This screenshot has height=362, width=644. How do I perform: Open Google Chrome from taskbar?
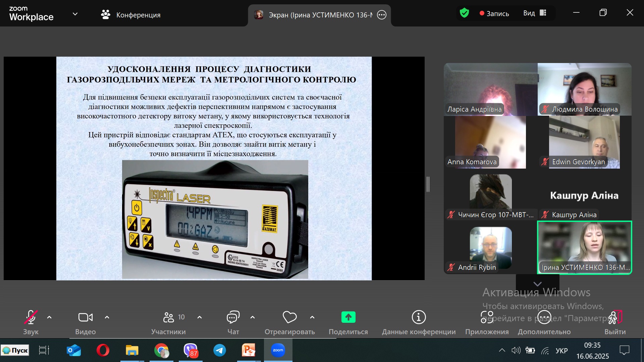[161, 351]
